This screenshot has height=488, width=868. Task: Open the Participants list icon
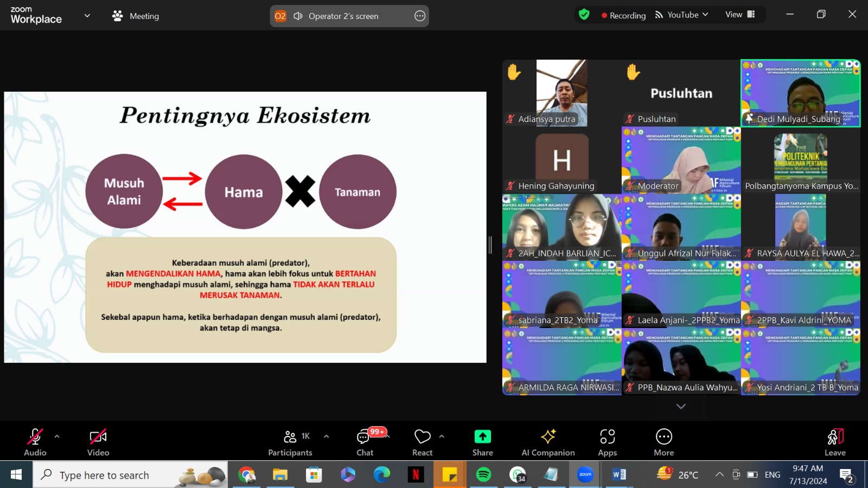tap(291, 437)
